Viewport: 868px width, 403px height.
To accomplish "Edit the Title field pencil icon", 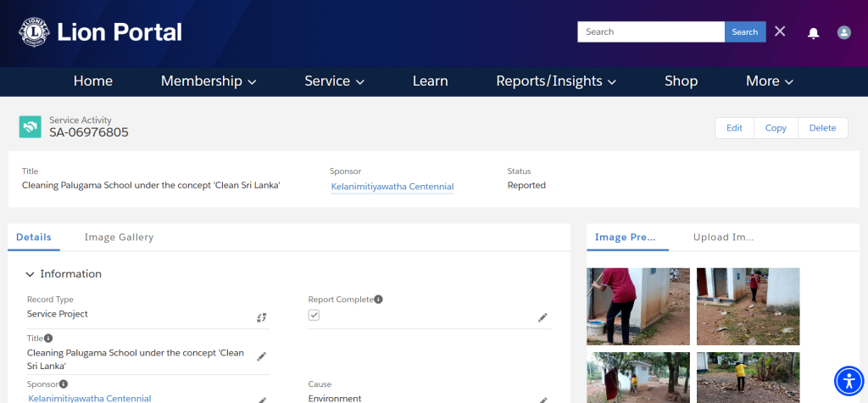I will click(261, 356).
